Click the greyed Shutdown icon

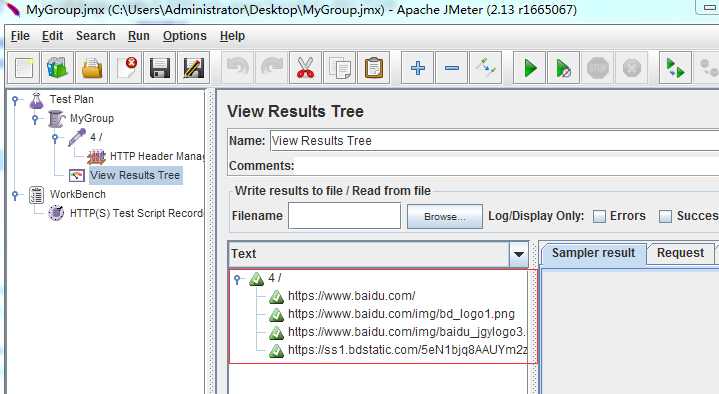tap(631, 68)
